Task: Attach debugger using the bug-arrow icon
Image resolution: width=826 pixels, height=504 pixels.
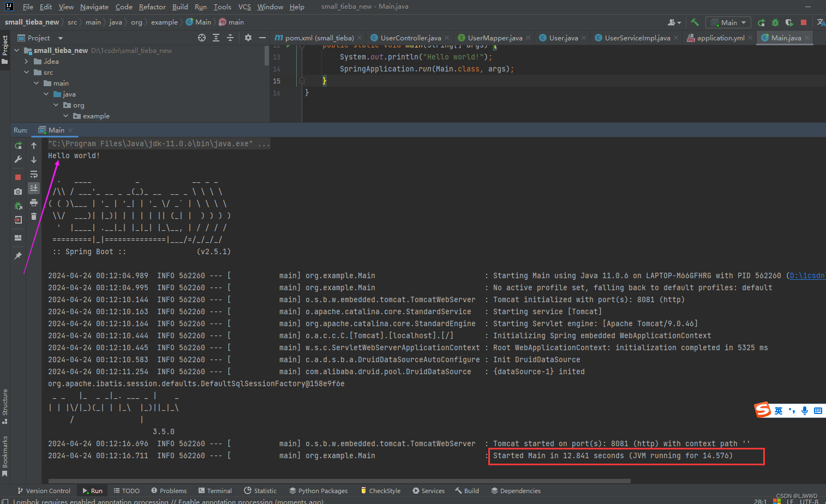Action: pyautogui.click(x=18, y=206)
